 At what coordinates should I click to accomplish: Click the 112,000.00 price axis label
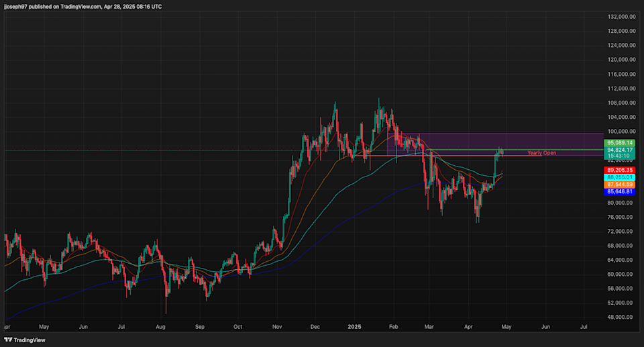[x=621, y=89]
